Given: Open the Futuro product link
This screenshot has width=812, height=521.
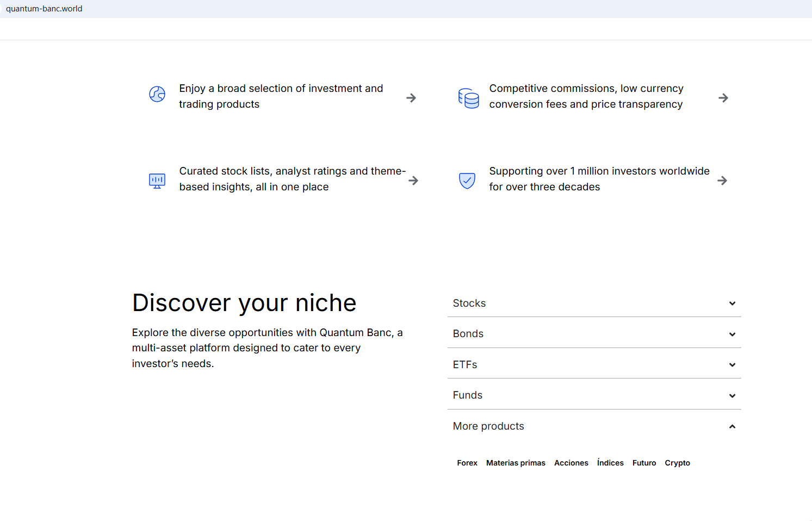Looking at the screenshot, I should coord(644,463).
